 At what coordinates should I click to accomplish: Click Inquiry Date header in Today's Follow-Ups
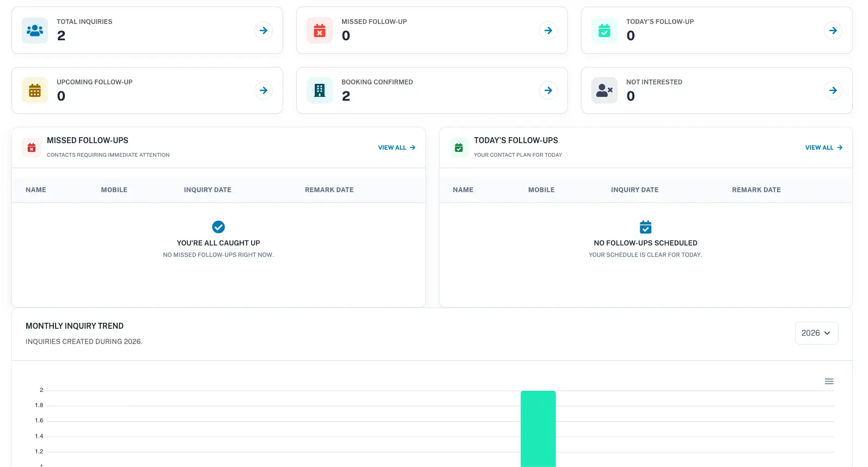pyautogui.click(x=635, y=190)
